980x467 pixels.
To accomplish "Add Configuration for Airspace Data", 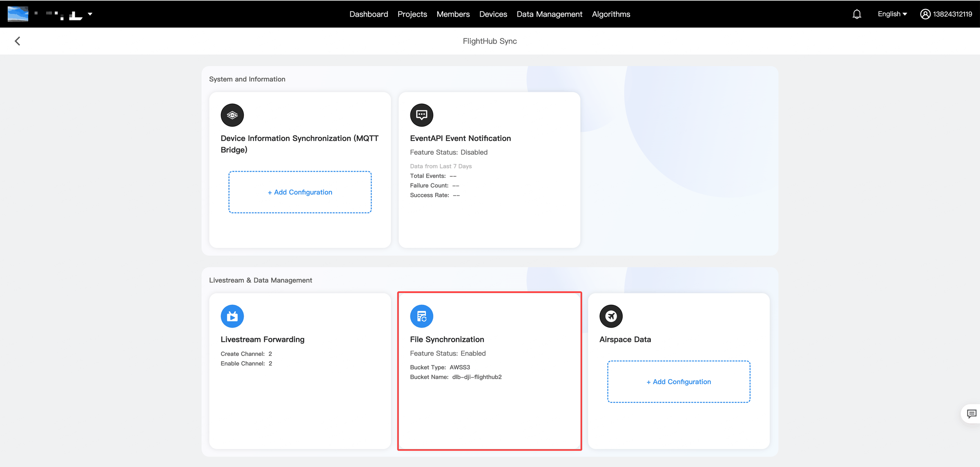I will pos(679,382).
